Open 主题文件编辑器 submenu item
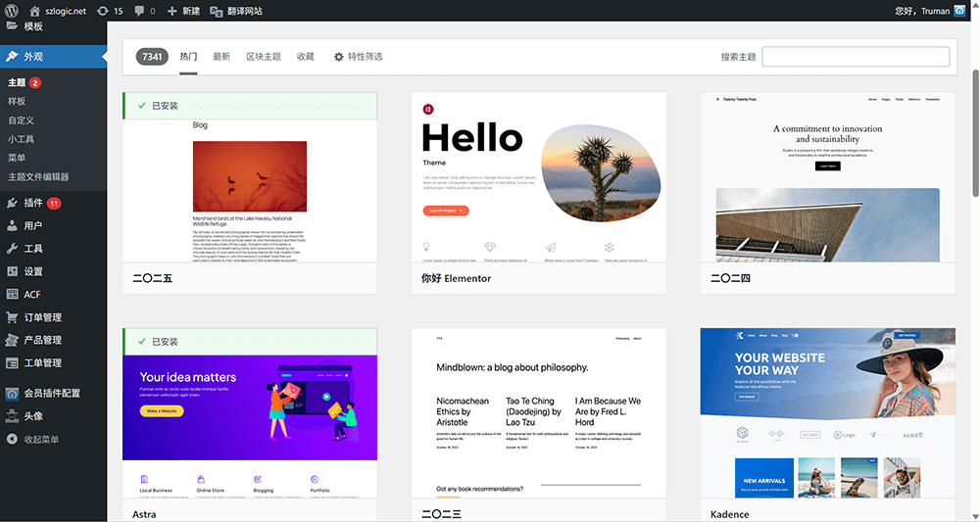The image size is (980, 522). click(39, 176)
